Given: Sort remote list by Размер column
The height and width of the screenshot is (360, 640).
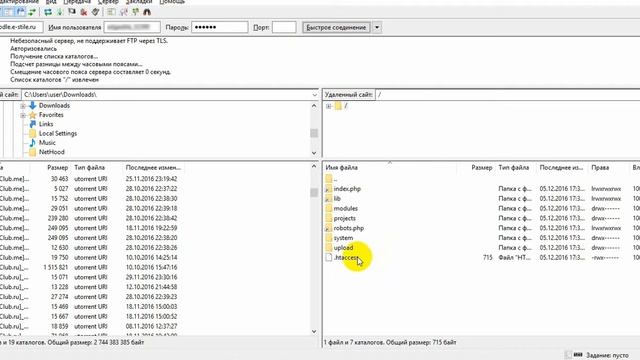Looking at the screenshot, I should point(482,168).
